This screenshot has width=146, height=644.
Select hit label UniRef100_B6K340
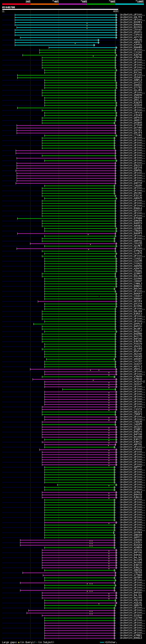(131, 289)
